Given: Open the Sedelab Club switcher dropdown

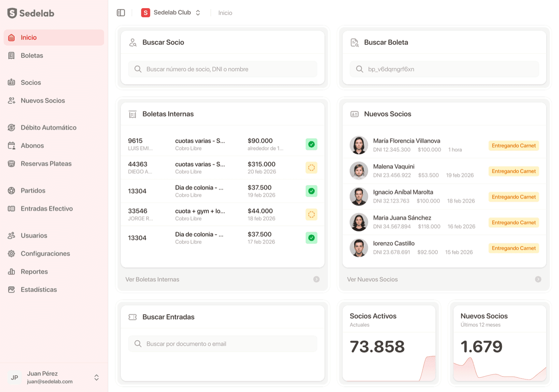Looking at the screenshot, I should click(171, 12).
